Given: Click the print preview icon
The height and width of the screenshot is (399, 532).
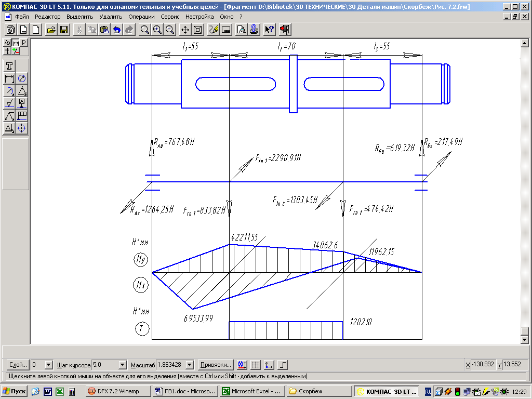Looking at the screenshot, I should (241, 30).
